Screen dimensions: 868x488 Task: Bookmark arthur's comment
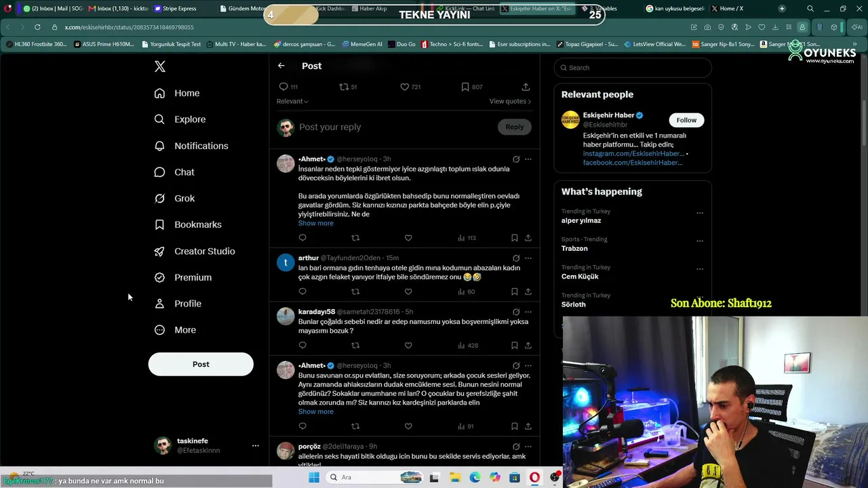click(x=515, y=291)
